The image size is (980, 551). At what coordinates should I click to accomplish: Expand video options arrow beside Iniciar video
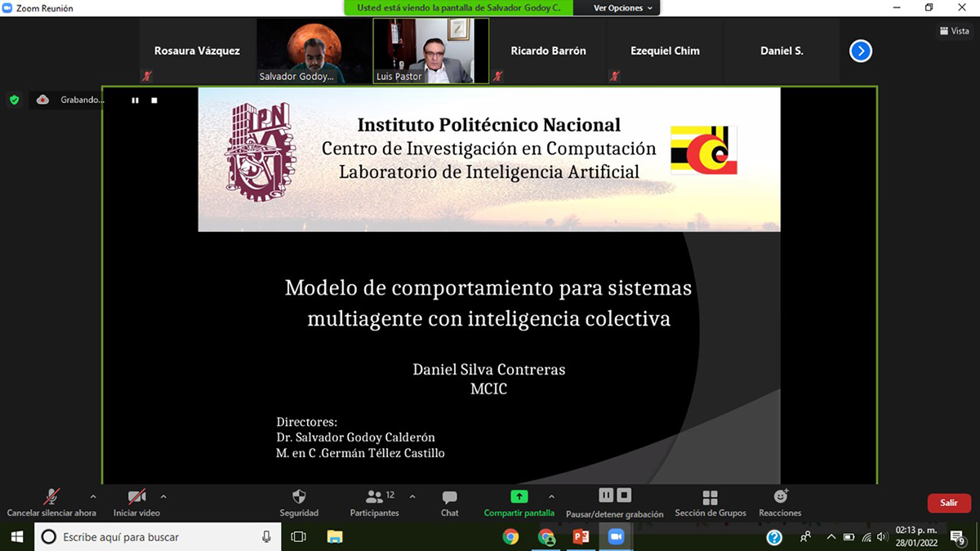(x=163, y=496)
